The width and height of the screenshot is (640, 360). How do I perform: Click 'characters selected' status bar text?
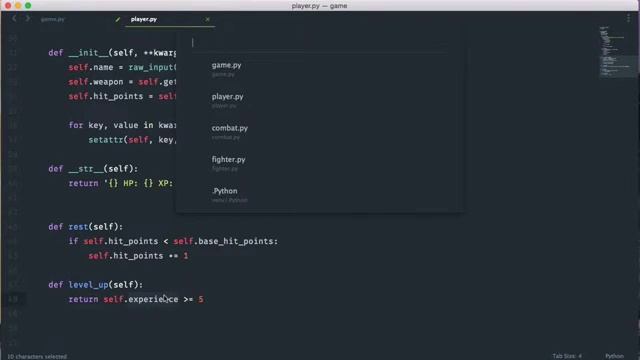pyautogui.click(x=37, y=357)
